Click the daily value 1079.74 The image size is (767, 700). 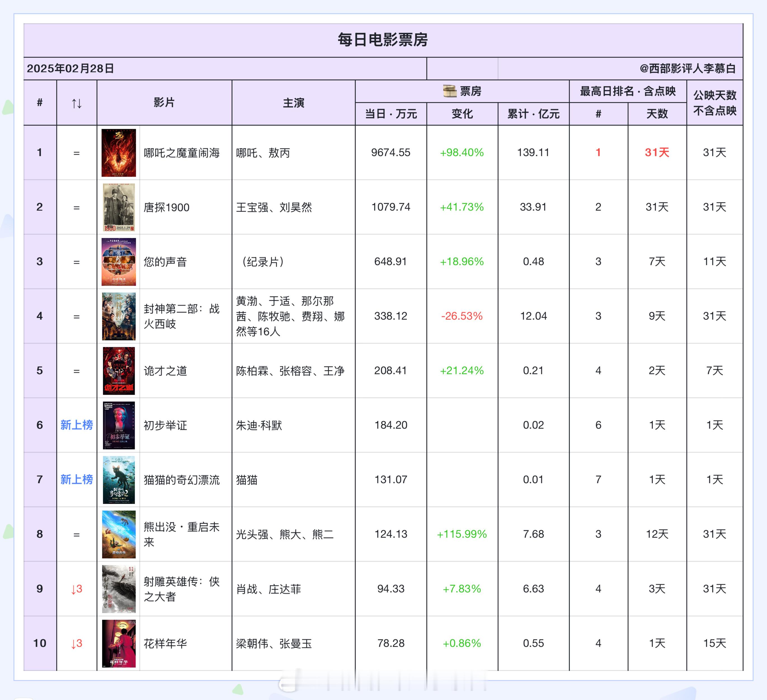pos(391,207)
